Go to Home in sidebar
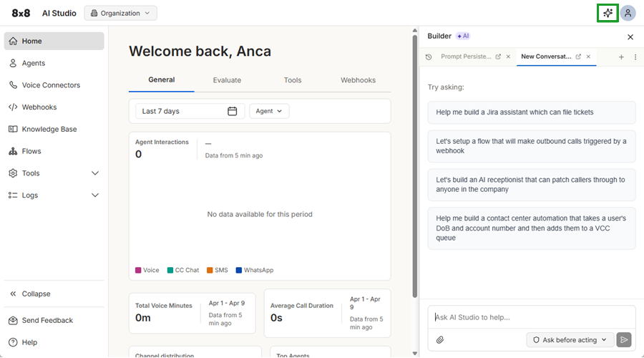This screenshot has height=358, width=644. click(54, 41)
